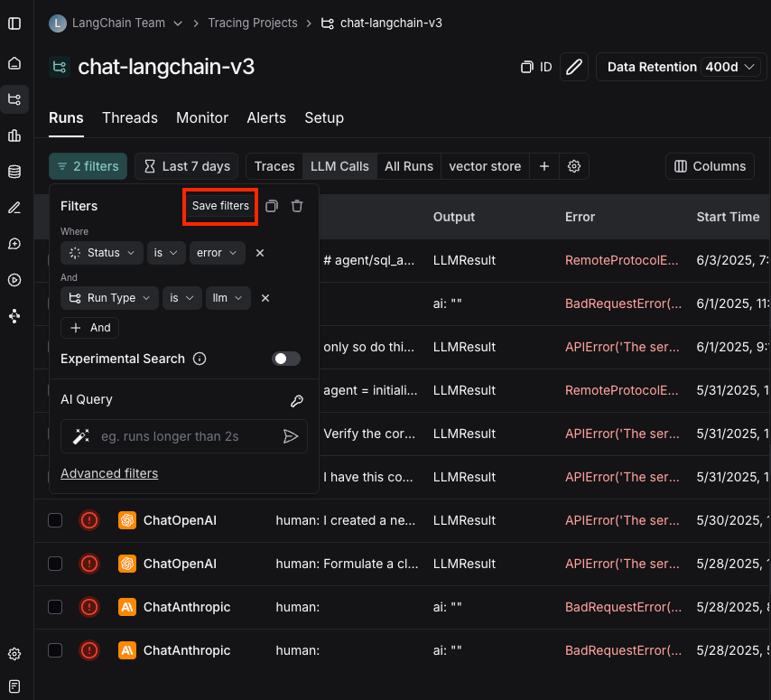
Task: Copy the project ID
Action: (536, 67)
